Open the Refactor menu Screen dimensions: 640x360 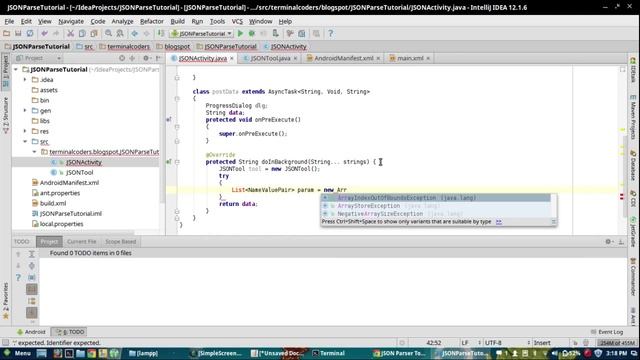click(151, 21)
